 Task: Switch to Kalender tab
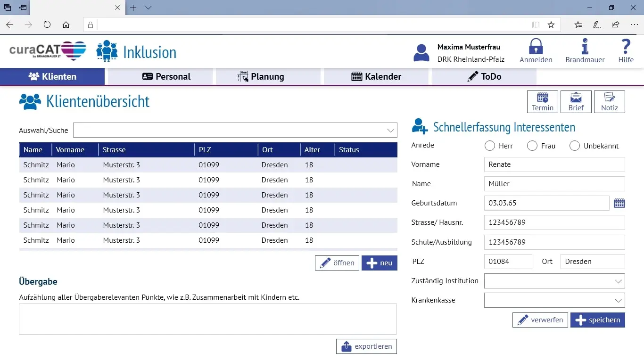376,76
